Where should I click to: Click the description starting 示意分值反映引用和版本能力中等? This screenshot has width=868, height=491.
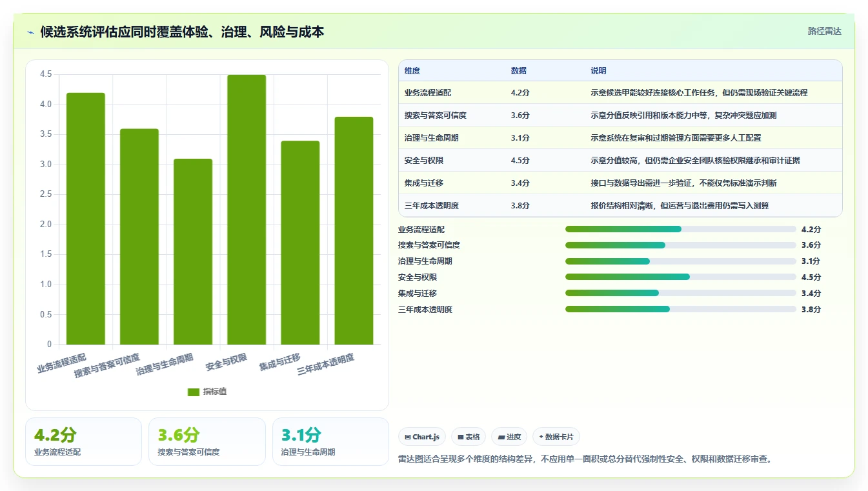683,115
